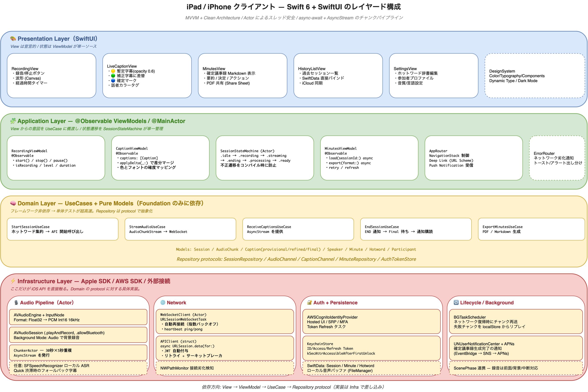Click the green dot for 補正字幕に差替
588x392 pixels.
[x=113, y=76]
